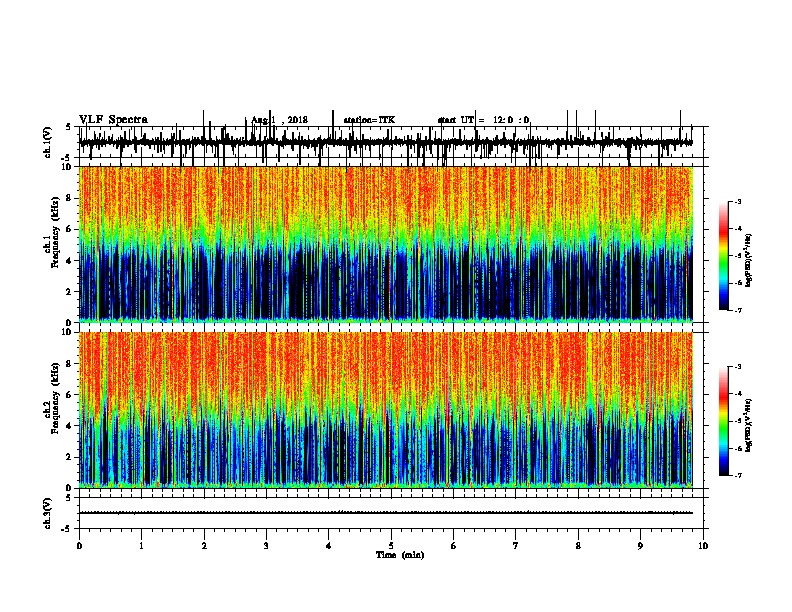Click the "3" tick on the time axis
The height and width of the screenshot is (612, 792).
coord(266,546)
